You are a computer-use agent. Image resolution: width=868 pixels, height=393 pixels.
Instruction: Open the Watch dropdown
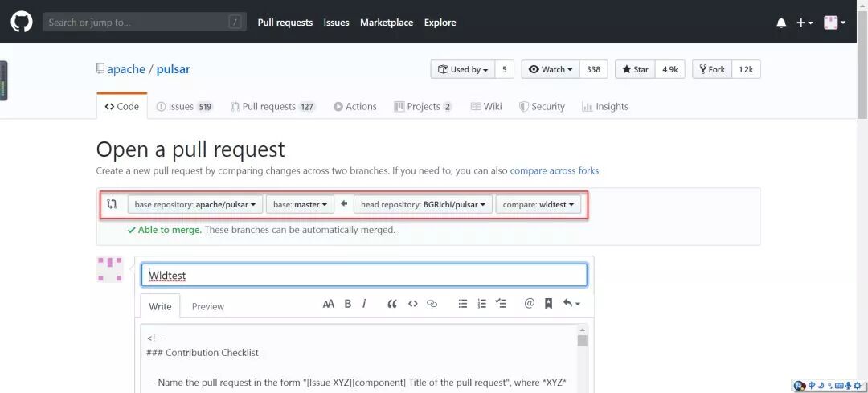(x=551, y=69)
